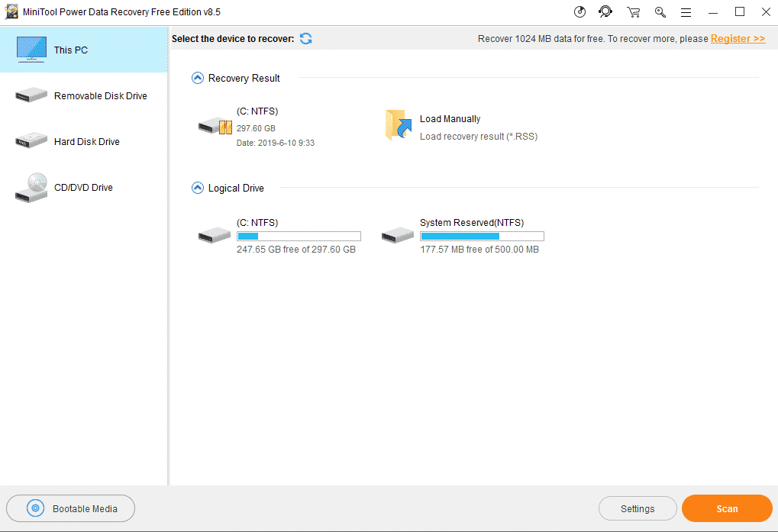The height and width of the screenshot is (532, 778).
Task: Collapse the Recovery Result section
Action: 197,78
